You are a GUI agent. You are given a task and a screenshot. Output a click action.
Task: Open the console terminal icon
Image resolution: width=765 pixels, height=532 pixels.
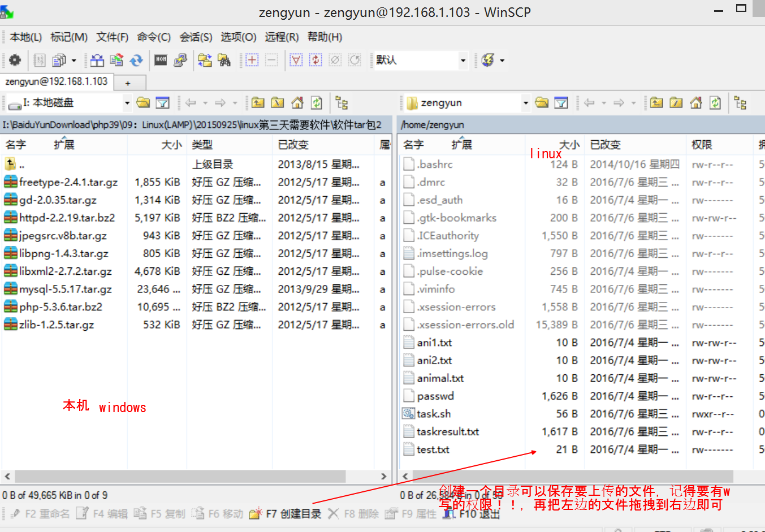pos(161,60)
